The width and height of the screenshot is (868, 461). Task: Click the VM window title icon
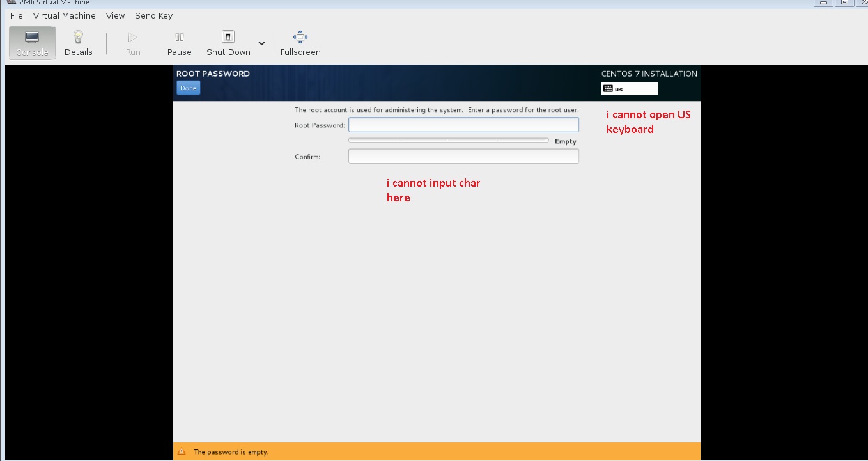pyautogui.click(x=11, y=3)
